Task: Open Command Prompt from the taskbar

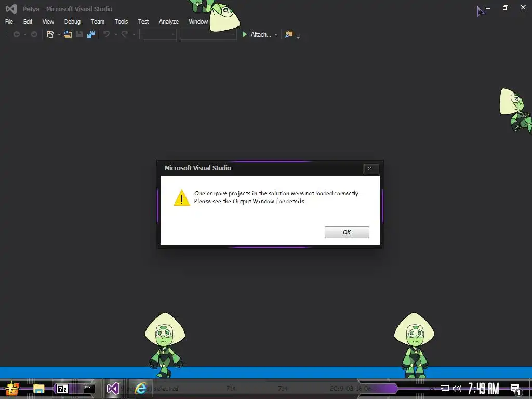Action: 89,389
